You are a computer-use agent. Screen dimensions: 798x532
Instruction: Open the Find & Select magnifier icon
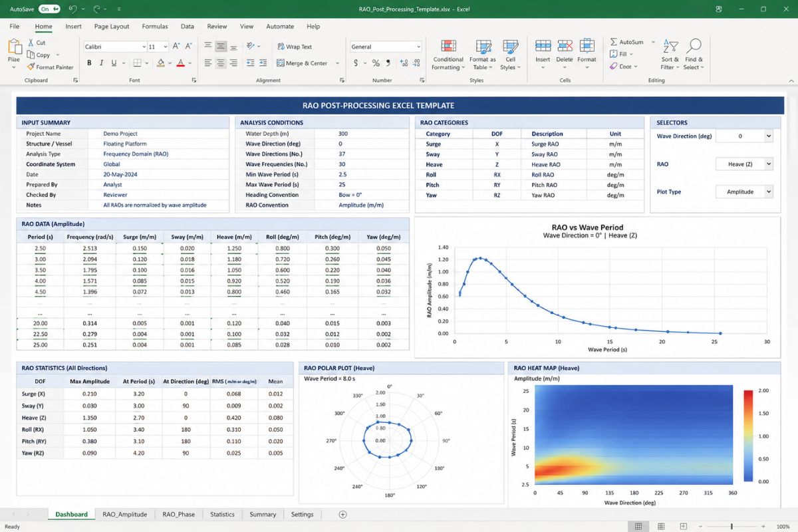coord(694,46)
